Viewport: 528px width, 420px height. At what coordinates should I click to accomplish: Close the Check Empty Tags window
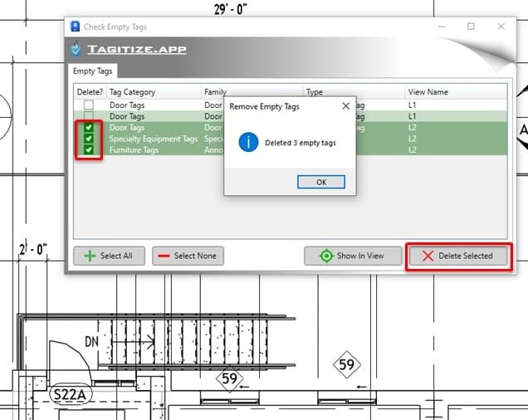(x=501, y=27)
